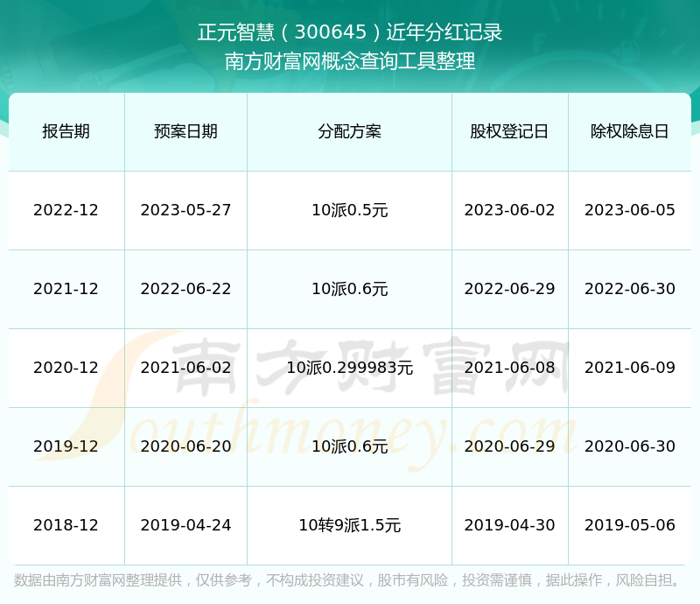Select the 报告期 column header
The height and width of the screenshot is (604, 700).
point(66,131)
